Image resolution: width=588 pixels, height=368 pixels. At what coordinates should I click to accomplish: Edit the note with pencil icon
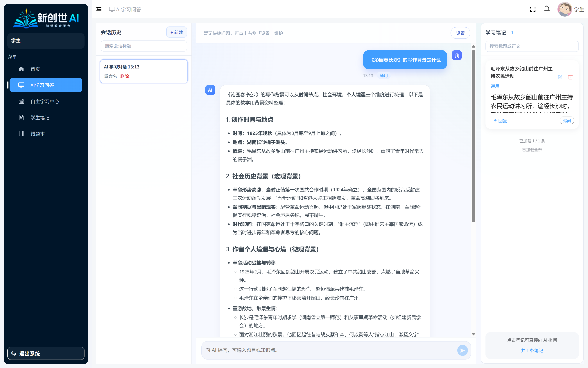pos(560,77)
